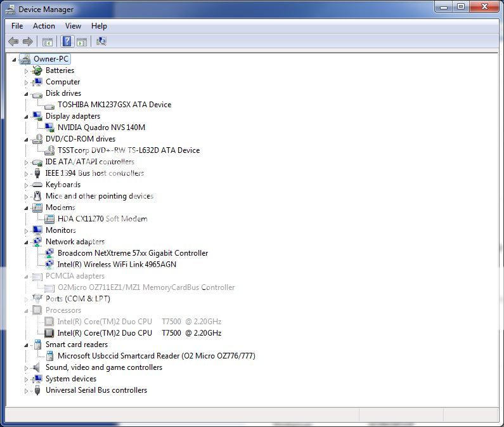Click the NVIDIA Quadro NVS 140M device icon

pos(49,128)
